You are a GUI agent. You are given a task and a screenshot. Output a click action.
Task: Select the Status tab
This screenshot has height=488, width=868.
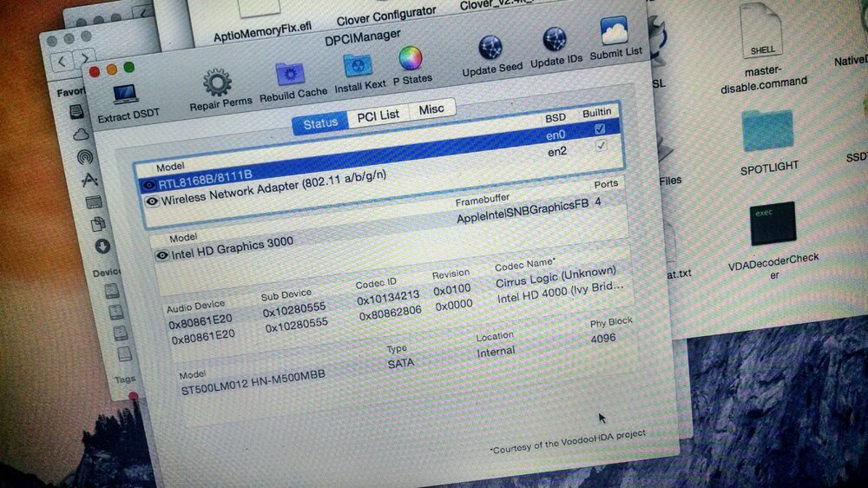click(320, 123)
